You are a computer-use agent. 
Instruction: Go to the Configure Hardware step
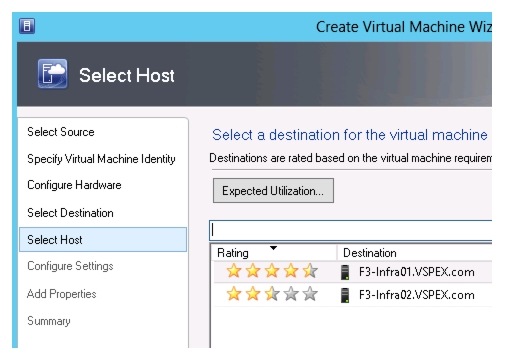click(74, 185)
